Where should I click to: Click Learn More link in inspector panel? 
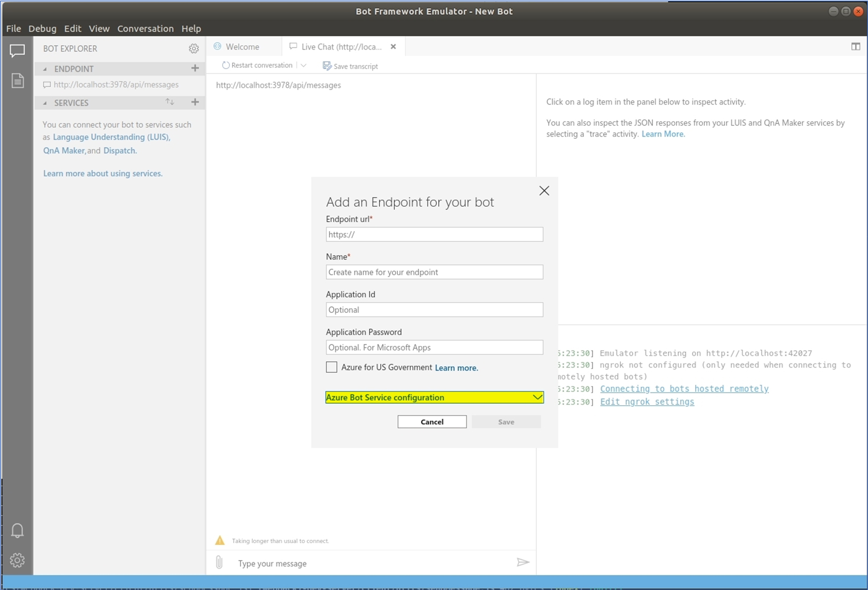click(x=663, y=134)
